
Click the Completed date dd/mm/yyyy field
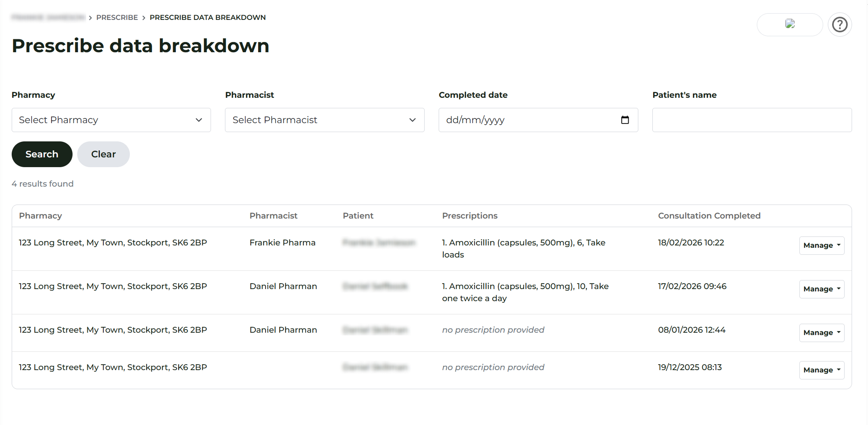tap(526, 120)
